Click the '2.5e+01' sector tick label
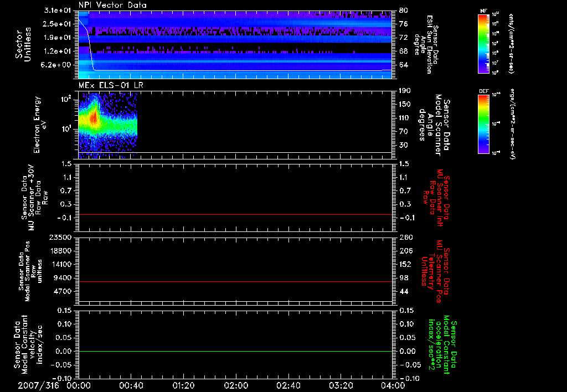 click(x=57, y=24)
